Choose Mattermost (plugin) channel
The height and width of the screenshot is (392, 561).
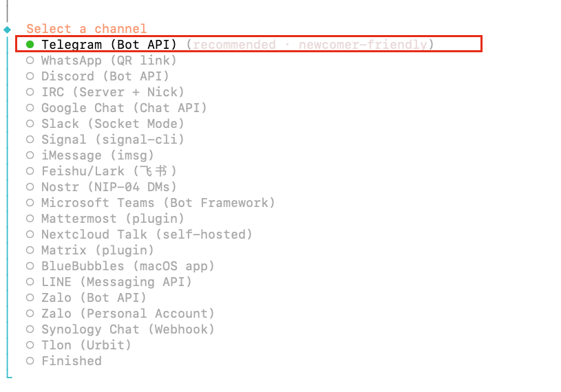tap(112, 219)
